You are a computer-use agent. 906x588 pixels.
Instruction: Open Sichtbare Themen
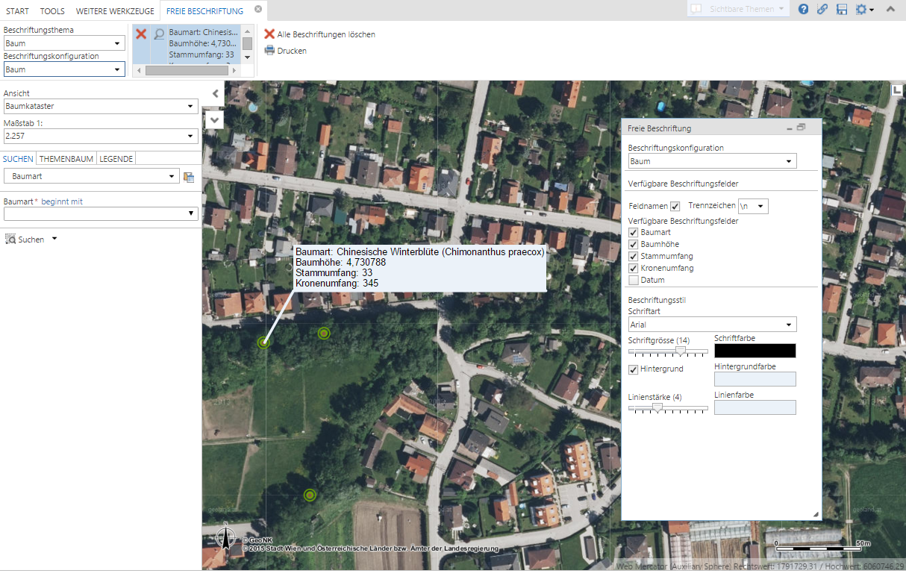click(737, 8)
